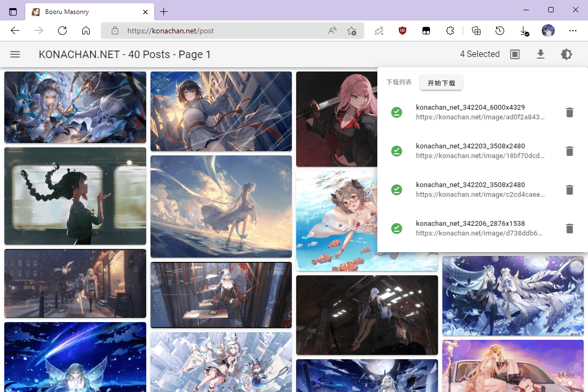Image resolution: width=588 pixels, height=392 pixels.
Task: Click the 开始下载 start download button
Action: [x=441, y=83]
